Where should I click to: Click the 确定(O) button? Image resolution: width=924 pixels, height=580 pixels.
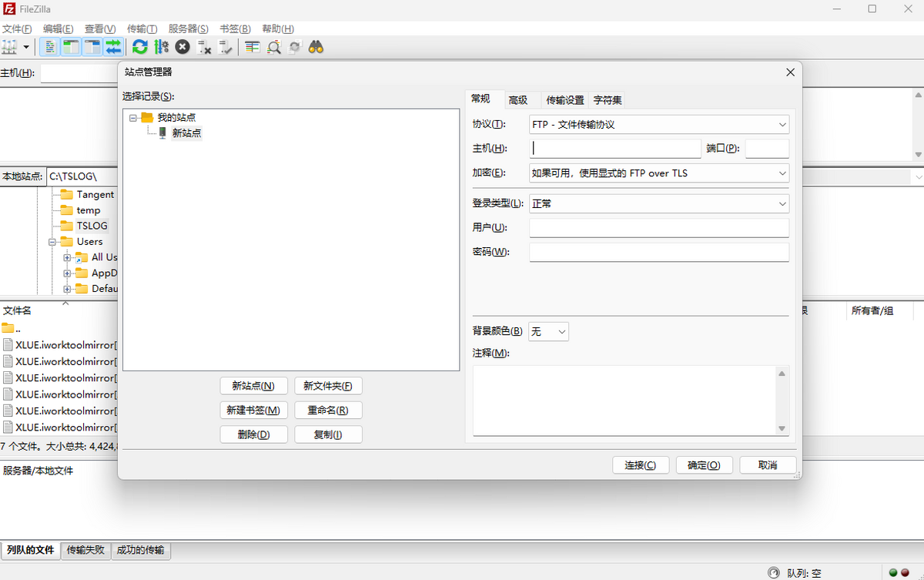click(x=704, y=465)
